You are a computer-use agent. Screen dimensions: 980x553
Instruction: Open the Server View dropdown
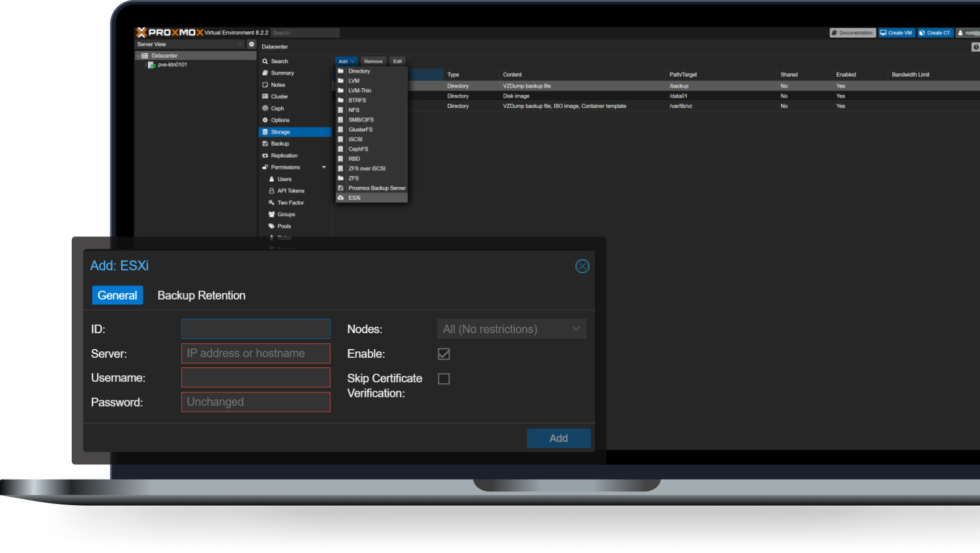(190, 44)
